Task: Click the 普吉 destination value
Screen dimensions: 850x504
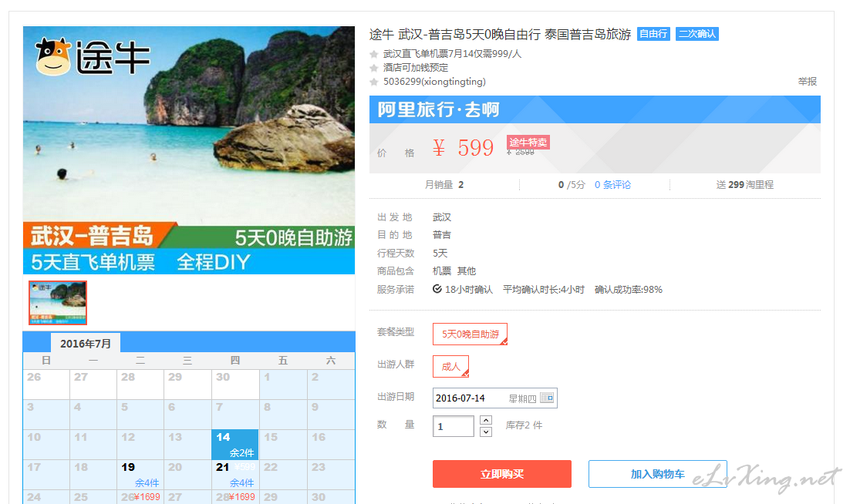Action: (442, 235)
